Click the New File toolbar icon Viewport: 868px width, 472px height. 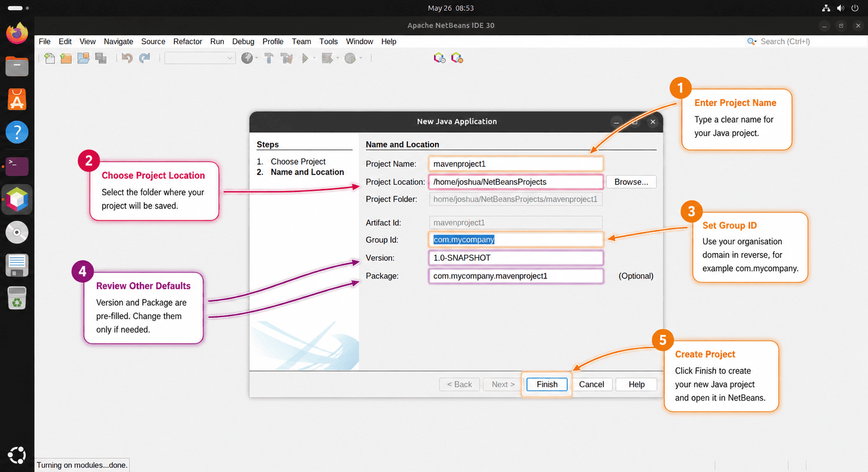pos(50,58)
